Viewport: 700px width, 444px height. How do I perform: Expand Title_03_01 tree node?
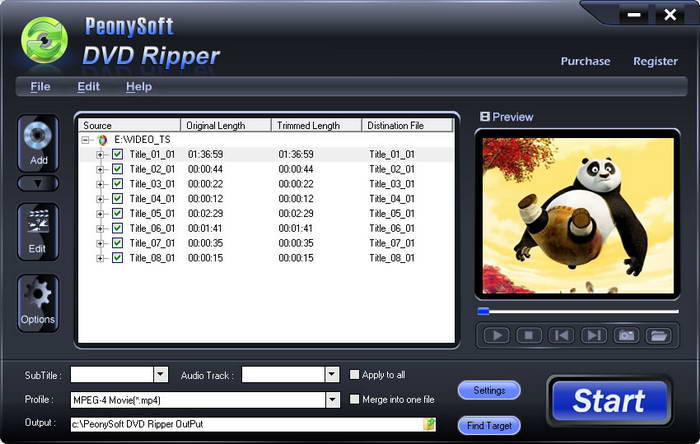click(100, 184)
